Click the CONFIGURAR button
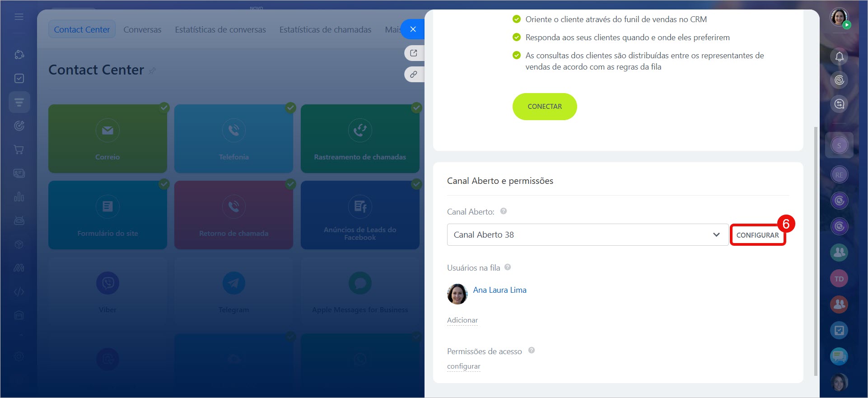868x398 pixels. click(757, 235)
